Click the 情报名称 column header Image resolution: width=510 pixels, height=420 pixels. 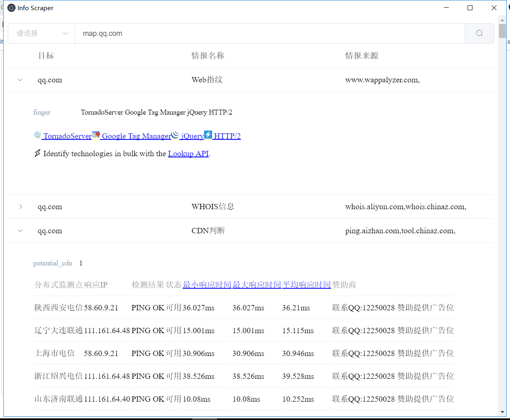[x=208, y=56]
